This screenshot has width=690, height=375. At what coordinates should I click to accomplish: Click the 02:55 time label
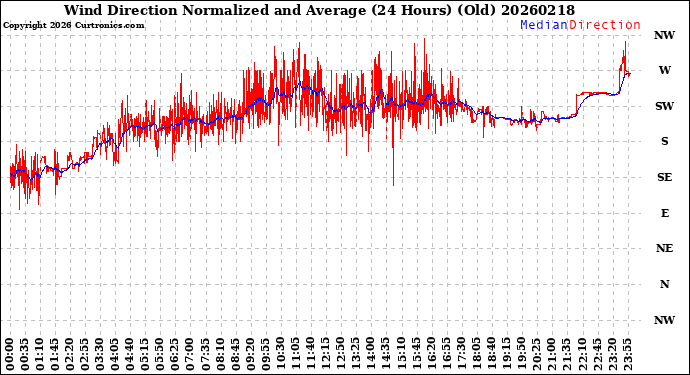[x=84, y=355]
